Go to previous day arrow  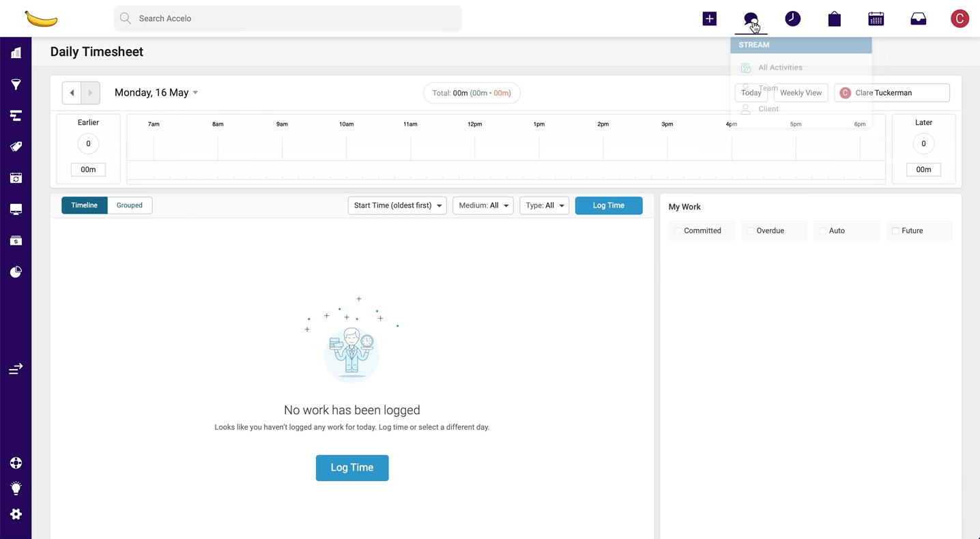point(72,93)
